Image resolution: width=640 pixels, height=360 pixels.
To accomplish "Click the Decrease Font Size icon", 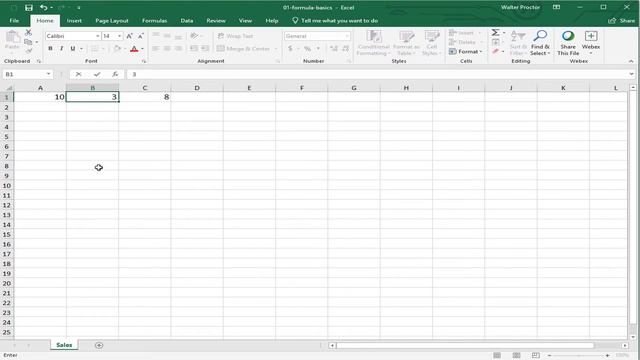I will pyautogui.click(x=140, y=36).
